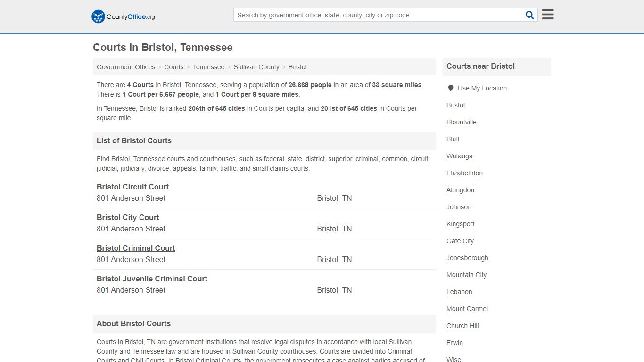Viewport: 644px width, 362px height.
Task: View courts near Erwin
Action: (x=454, y=343)
